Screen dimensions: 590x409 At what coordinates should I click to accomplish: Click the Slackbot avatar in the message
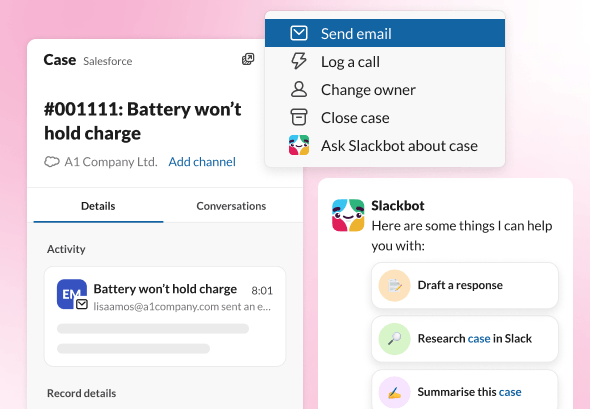pos(348,215)
